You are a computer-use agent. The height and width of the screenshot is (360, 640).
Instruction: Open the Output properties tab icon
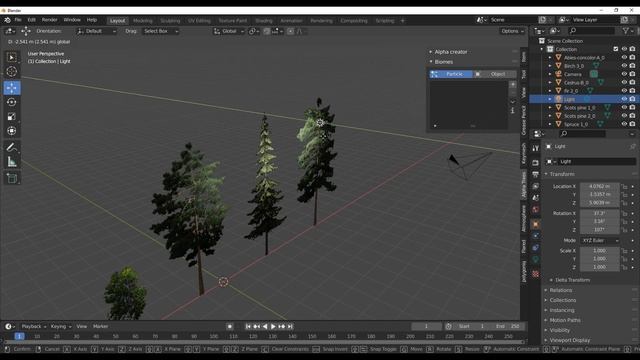[536, 174]
